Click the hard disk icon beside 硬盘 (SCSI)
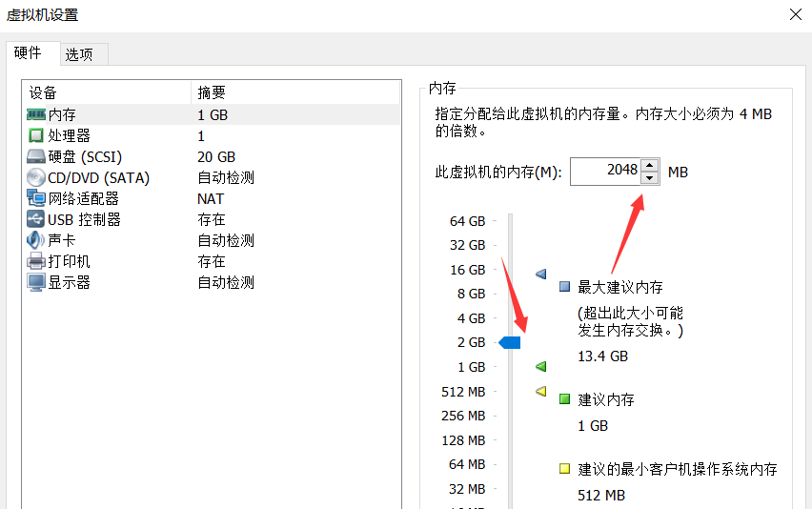 [x=35, y=156]
